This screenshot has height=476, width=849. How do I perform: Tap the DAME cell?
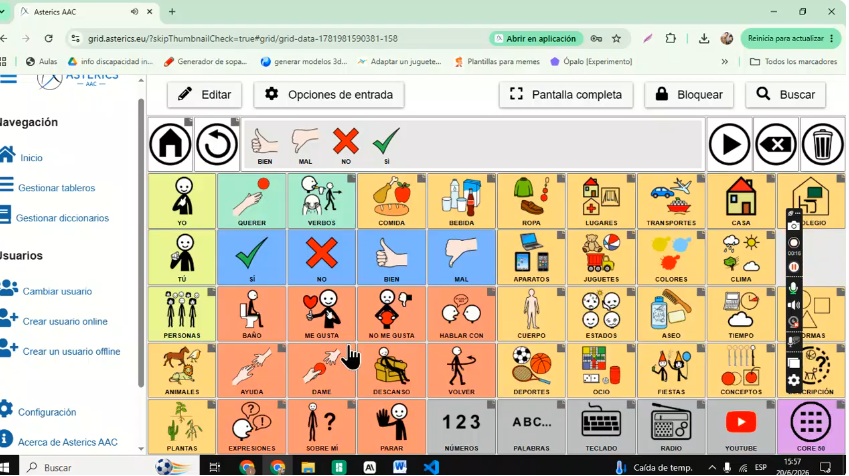(x=322, y=370)
